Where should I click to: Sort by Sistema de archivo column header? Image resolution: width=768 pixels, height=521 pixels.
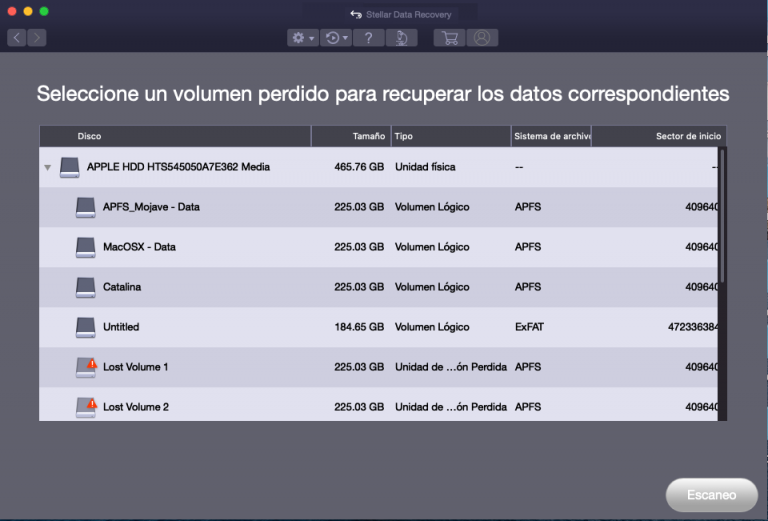[x=552, y=136]
